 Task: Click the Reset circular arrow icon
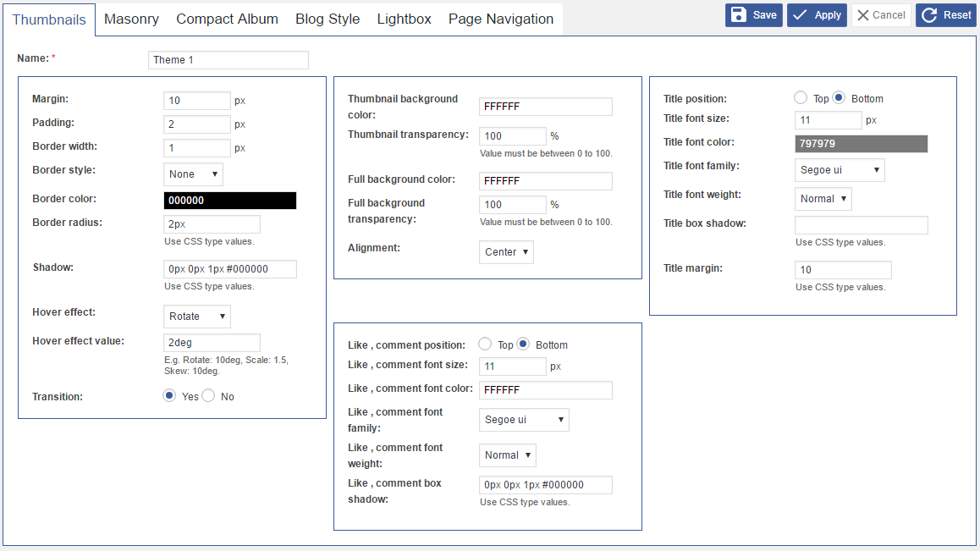tap(929, 15)
